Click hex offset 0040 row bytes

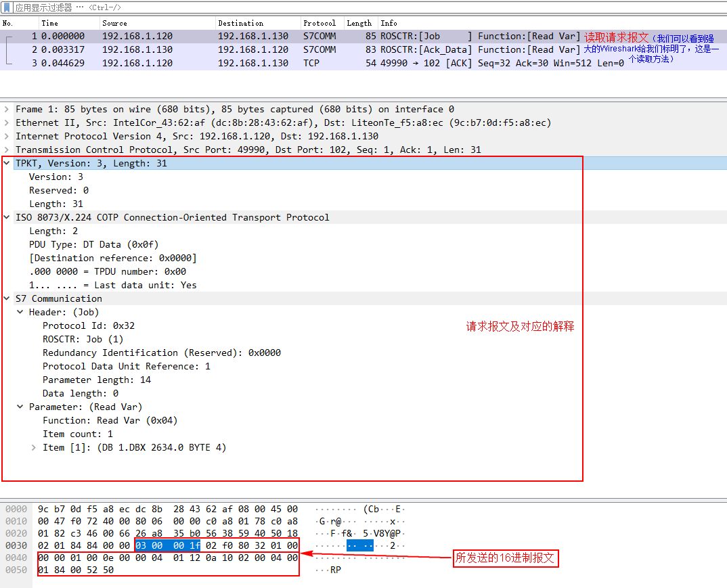168,558
